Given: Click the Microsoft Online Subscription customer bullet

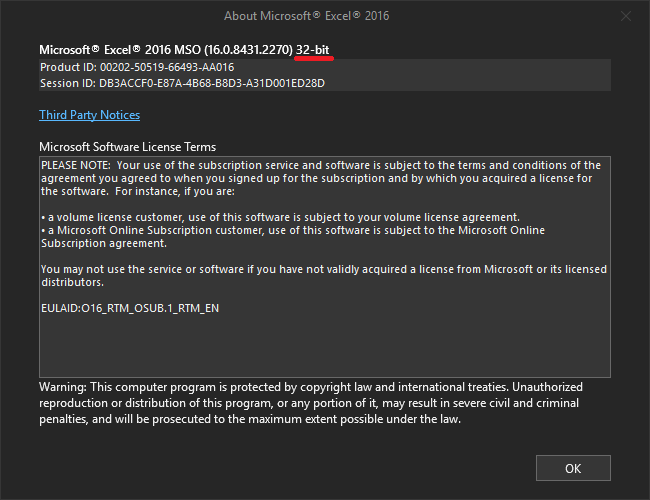Looking at the screenshot, I should (x=293, y=237).
